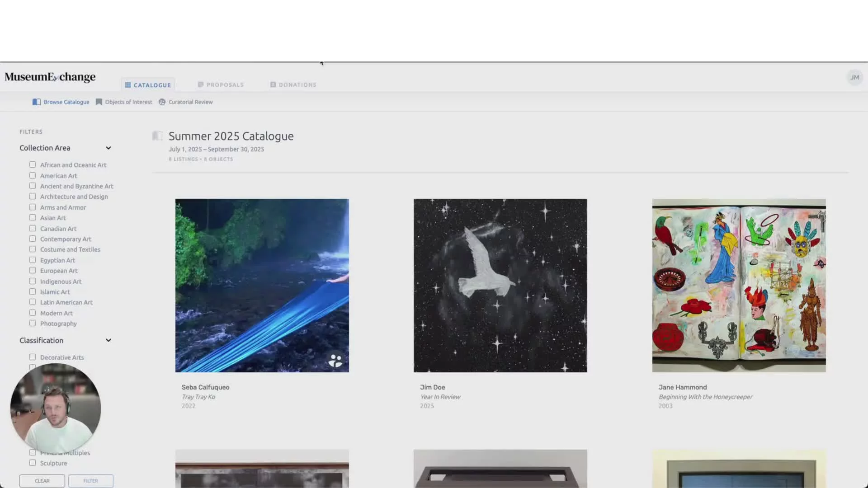Check the Indigenous Art filter
Image resolution: width=868 pixels, height=488 pixels.
coord(33,282)
